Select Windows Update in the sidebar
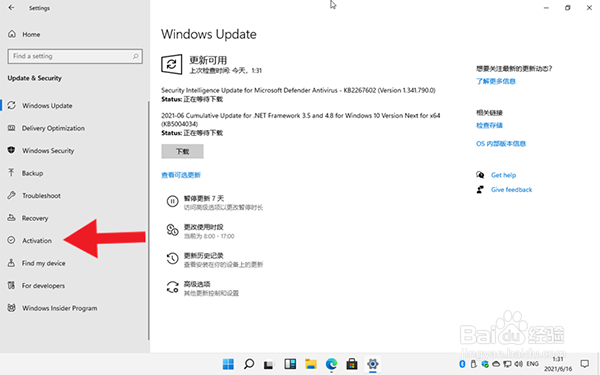This screenshot has height=375, width=600. pyautogui.click(x=47, y=106)
